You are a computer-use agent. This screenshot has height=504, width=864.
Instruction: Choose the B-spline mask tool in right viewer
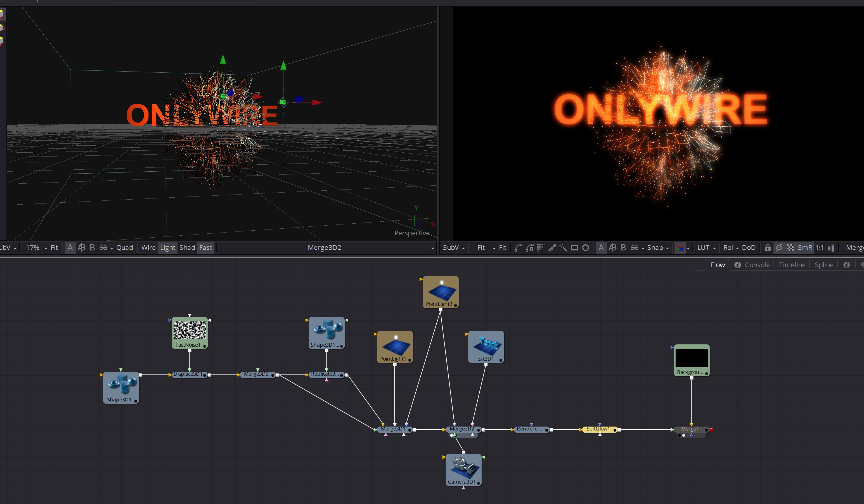530,248
